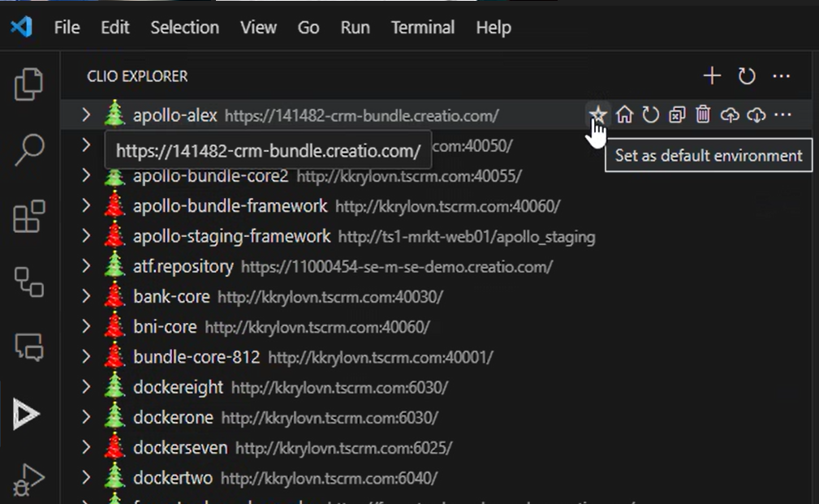Open the Edit menu
Screen dimensions: 819x504
click(x=115, y=27)
